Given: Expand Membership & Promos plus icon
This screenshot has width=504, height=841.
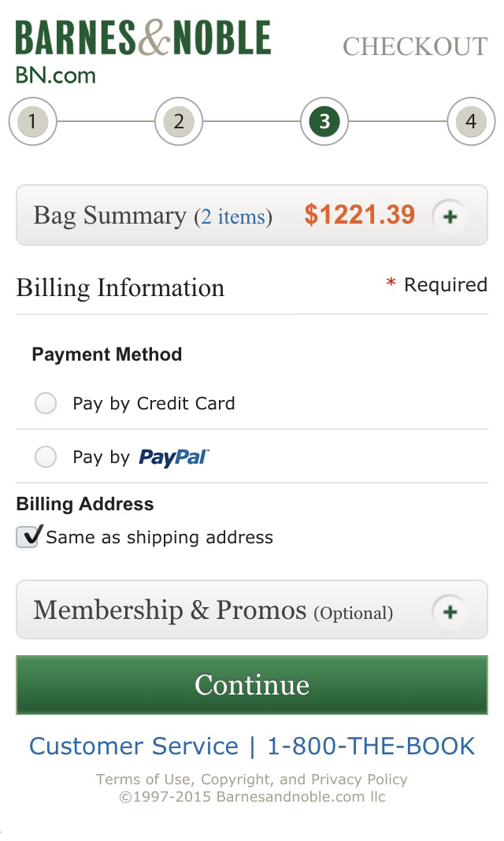Looking at the screenshot, I should [x=450, y=611].
